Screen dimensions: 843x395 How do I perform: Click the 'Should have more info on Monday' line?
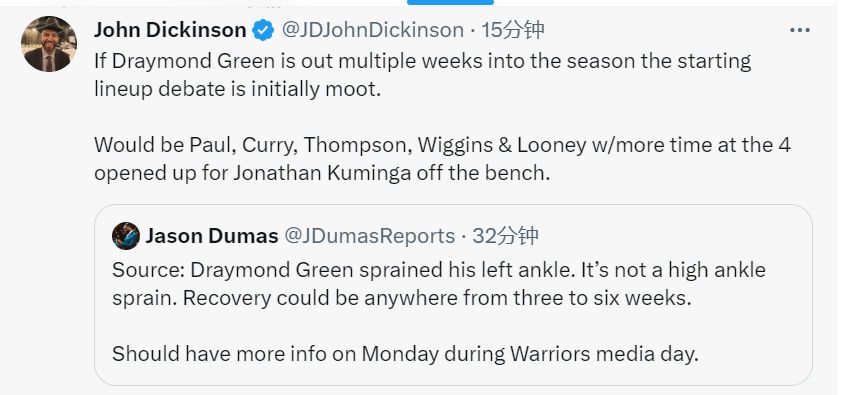[405, 354]
